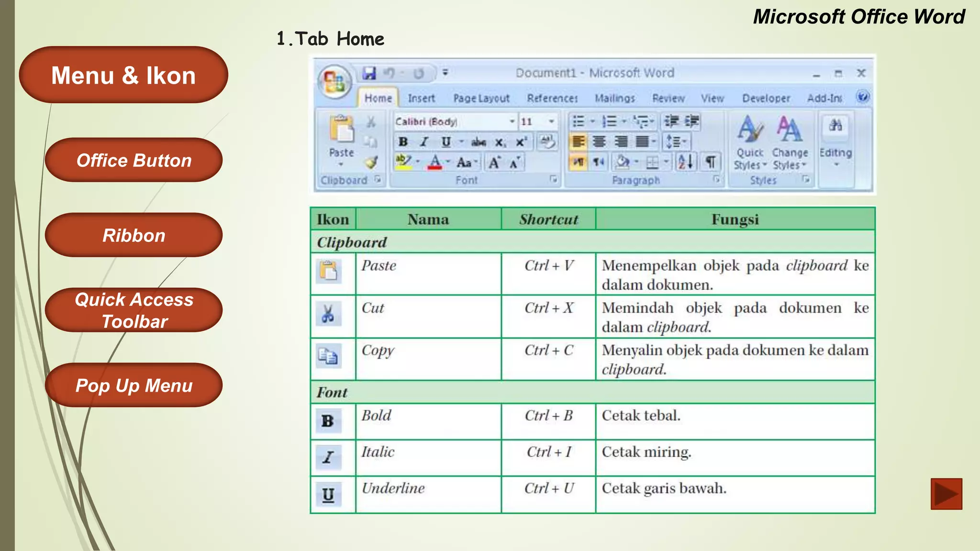The width and height of the screenshot is (980, 551).
Task: Select the Format Painter brush icon
Action: pyautogui.click(x=371, y=162)
